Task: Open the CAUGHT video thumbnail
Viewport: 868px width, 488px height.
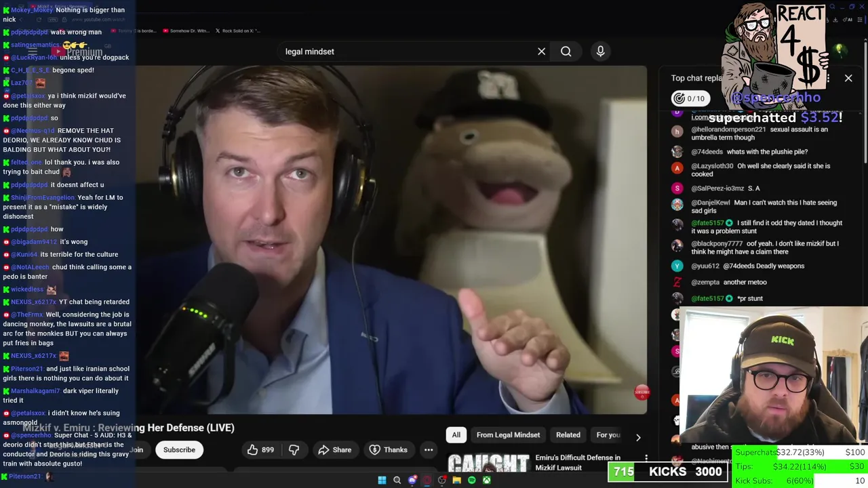Action: (x=488, y=463)
